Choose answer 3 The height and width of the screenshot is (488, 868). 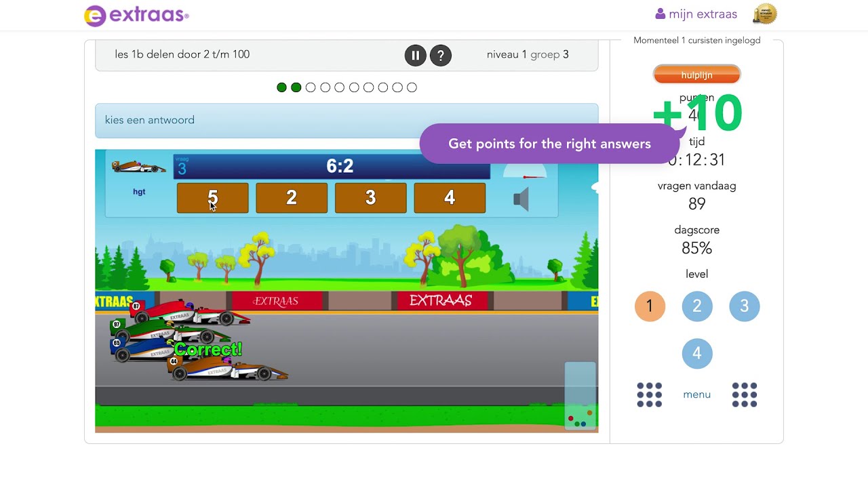(370, 198)
